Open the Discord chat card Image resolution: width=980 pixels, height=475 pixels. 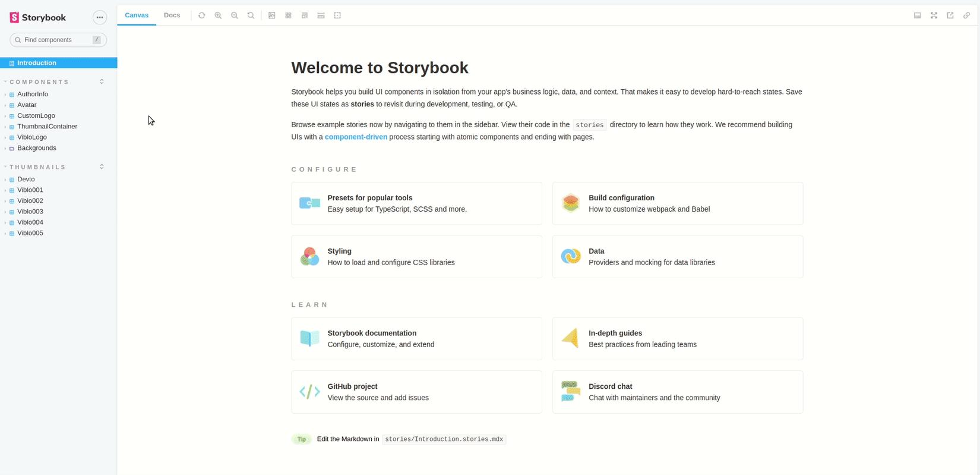(x=678, y=392)
